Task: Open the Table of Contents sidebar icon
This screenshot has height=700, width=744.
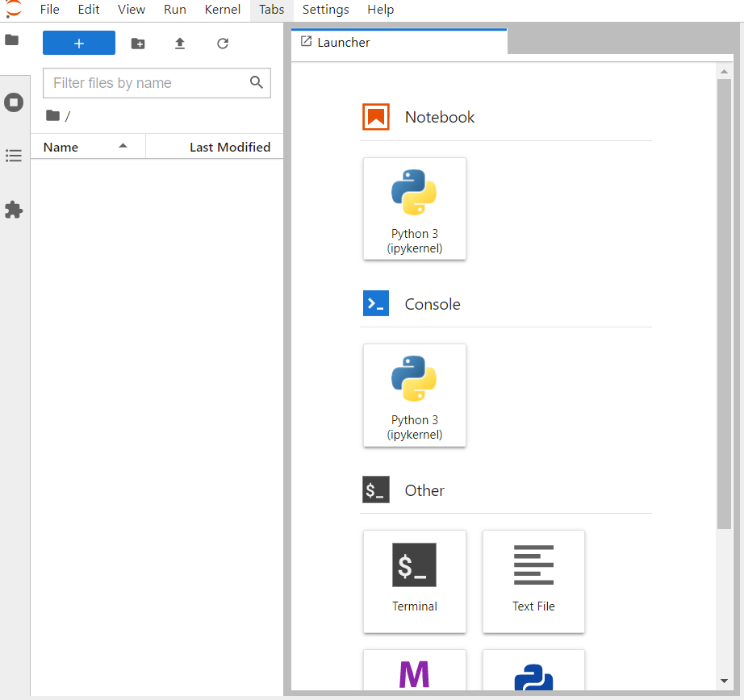Action: click(x=14, y=156)
